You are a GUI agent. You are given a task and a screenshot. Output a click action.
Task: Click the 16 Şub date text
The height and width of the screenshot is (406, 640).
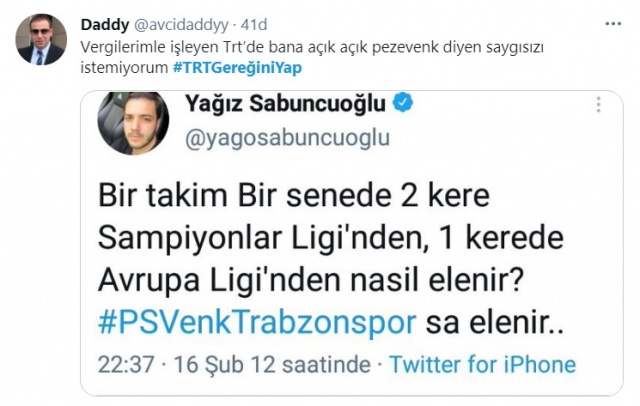pyautogui.click(x=209, y=365)
